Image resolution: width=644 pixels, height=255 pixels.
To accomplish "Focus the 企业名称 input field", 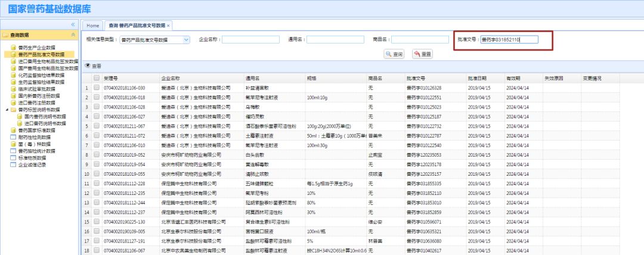I will [250, 40].
